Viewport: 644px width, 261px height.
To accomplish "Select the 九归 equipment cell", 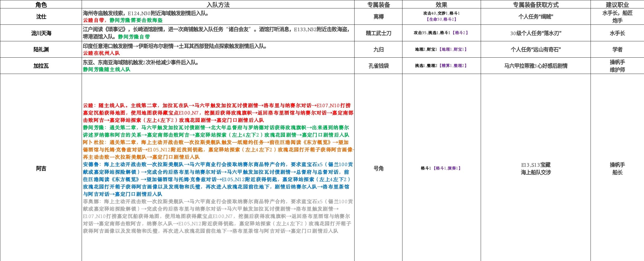I will point(378,49).
